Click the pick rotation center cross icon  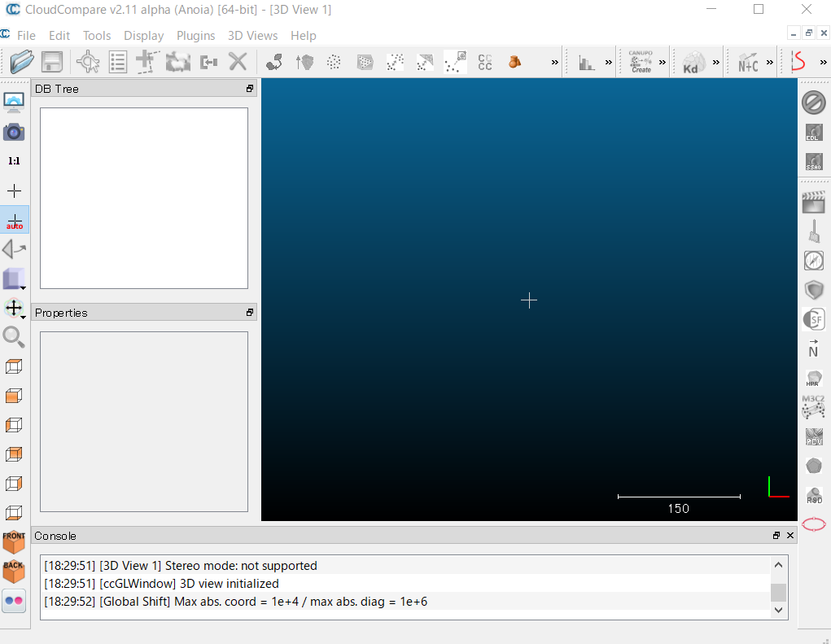tap(15, 191)
